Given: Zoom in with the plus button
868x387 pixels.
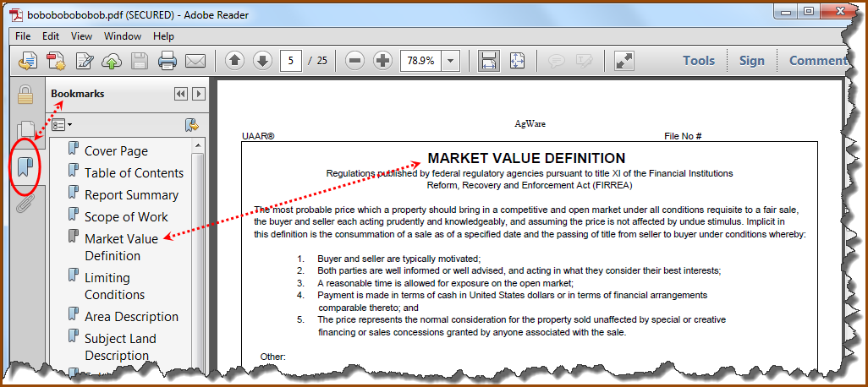Looking at the screenshot, I should click(x=382, y=61).
